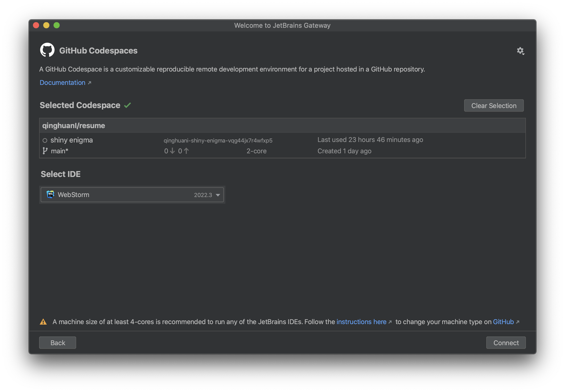Viewport: 565px width, 392px height.
Task: Click the 2022.3 version in IDE selector
Action: [x=203, y=195]
